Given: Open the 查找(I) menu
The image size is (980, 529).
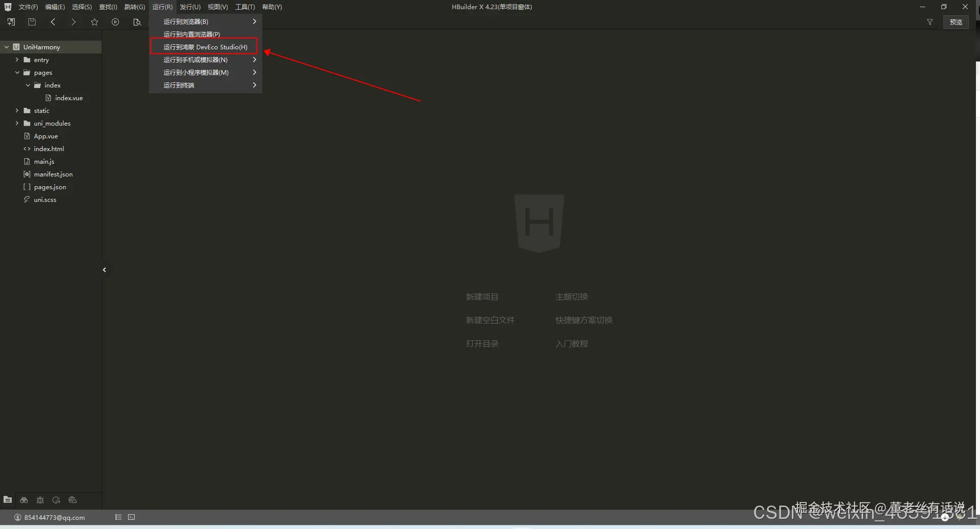Looking at the screenshot, I should click(x=108, y=7).
